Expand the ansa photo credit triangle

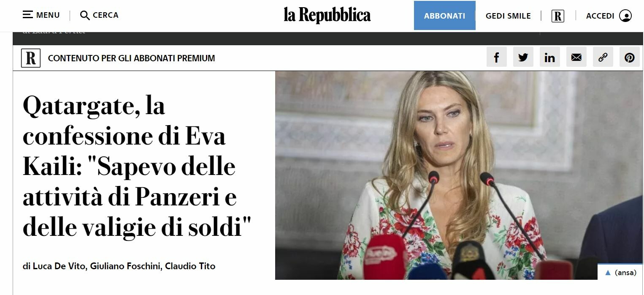pyautogui.click(x=608, y=273)
